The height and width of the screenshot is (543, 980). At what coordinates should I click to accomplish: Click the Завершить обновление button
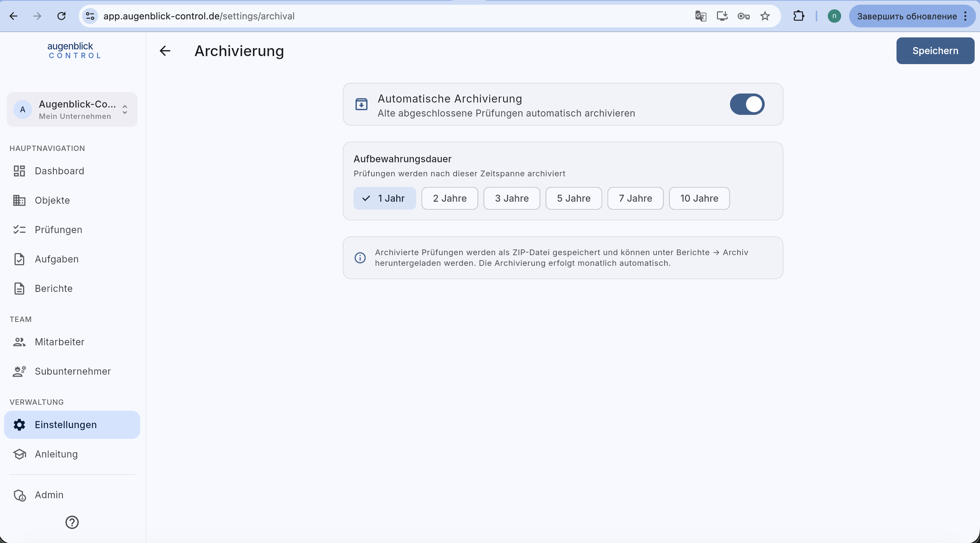[907, 16]
